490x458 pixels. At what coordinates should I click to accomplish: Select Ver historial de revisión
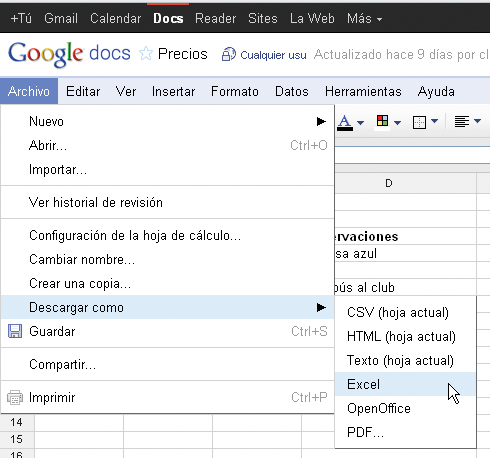(x=167, y=202)
